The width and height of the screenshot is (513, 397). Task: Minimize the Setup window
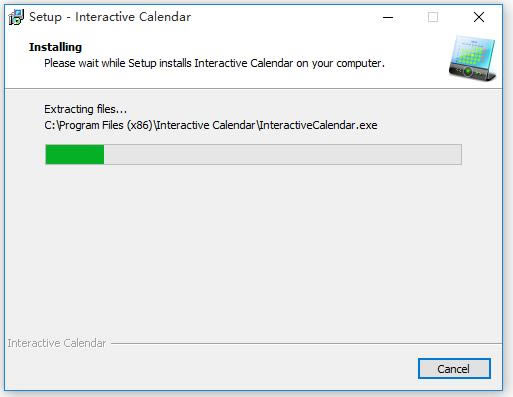pos(388,17)
